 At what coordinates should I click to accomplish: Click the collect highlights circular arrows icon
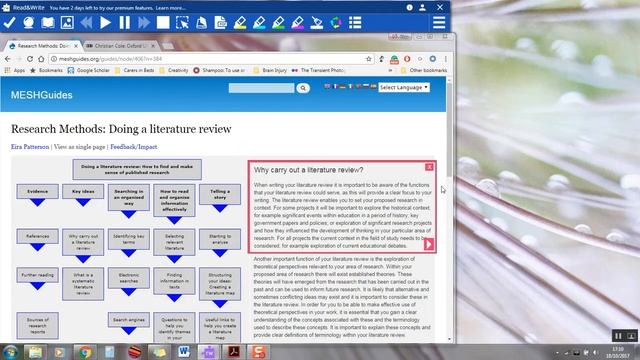tap(336, 23)
